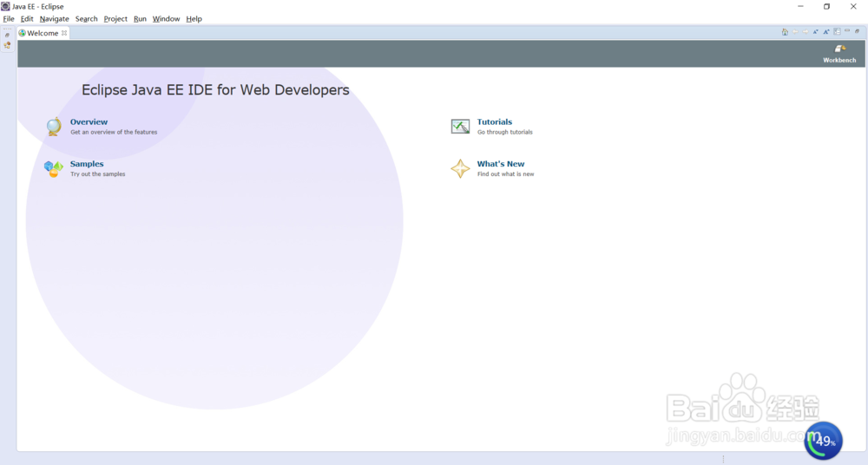Minimize the Eclipse window
The width and height of the screenshot is (868, 465).
pyautogui.click(x=800, y=6)
